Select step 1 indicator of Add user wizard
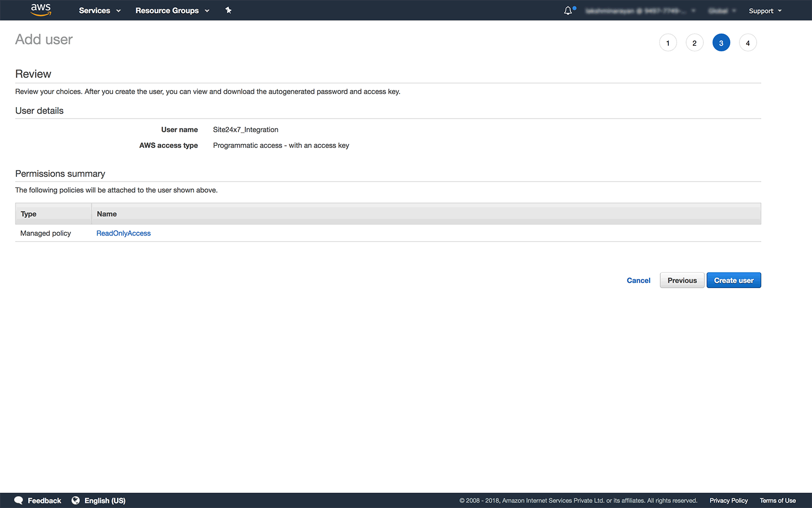Screen dimensions: 812x508 pyautogui.click(x=667, y=43)
